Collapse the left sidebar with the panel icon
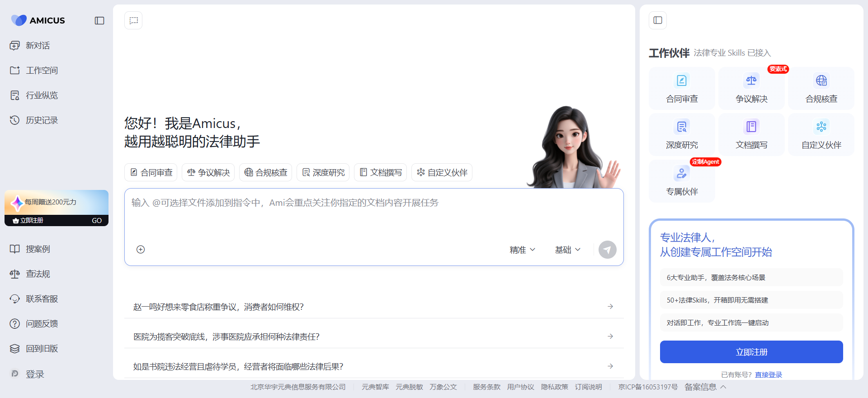 (x=99, y=20)
